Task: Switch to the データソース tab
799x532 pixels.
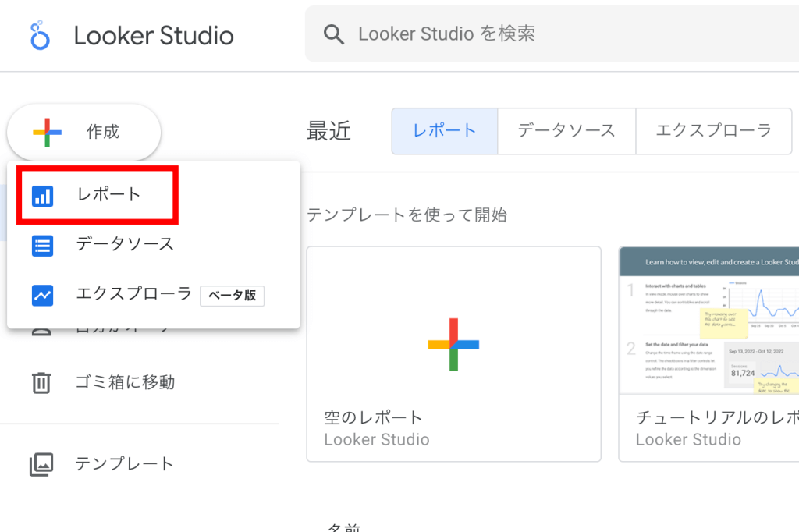Action: click(x=566, y=131)
